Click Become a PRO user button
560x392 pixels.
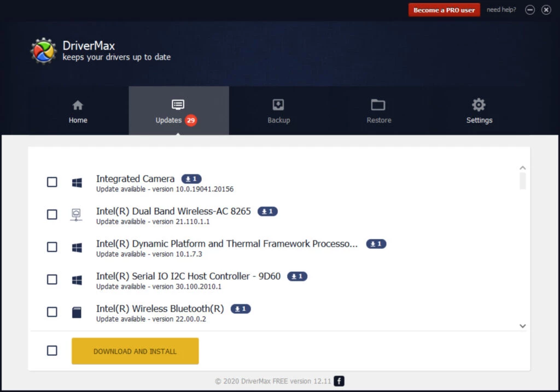(x=444, y=10)
